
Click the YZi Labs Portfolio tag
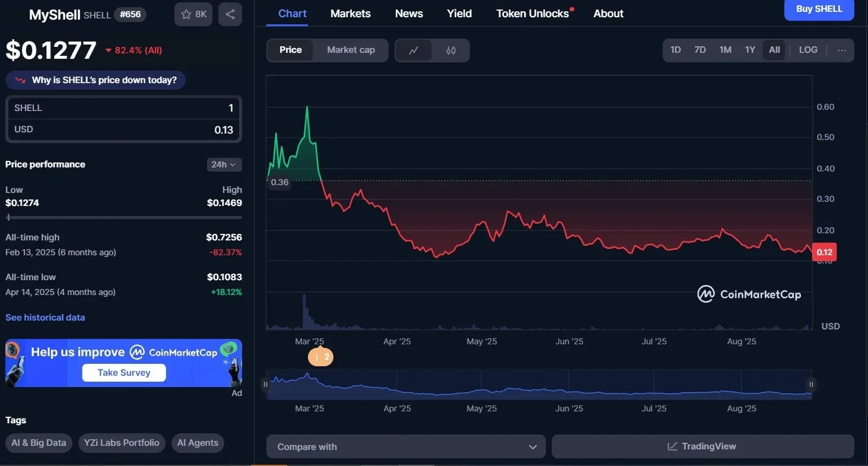122,443
